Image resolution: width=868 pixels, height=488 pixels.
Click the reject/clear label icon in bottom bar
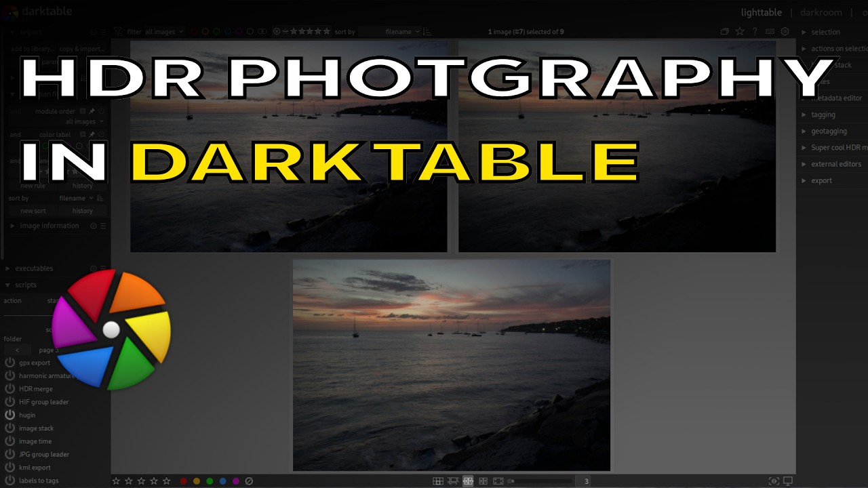click(x=249, y=481)
